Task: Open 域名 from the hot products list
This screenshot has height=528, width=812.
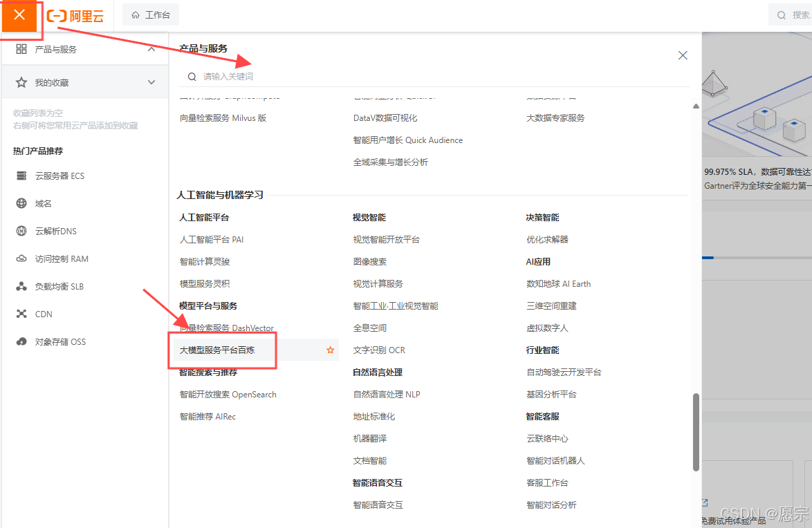Action: click(44, 203)
